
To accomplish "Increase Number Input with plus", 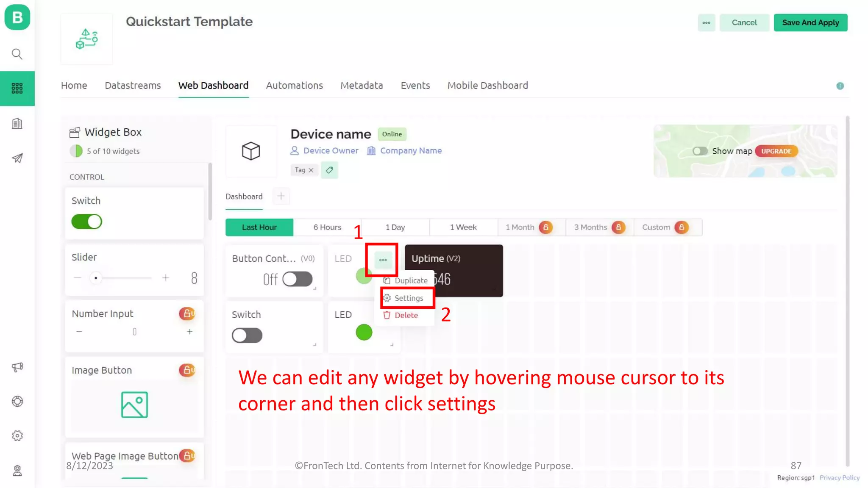I will [x=190, y=332].
